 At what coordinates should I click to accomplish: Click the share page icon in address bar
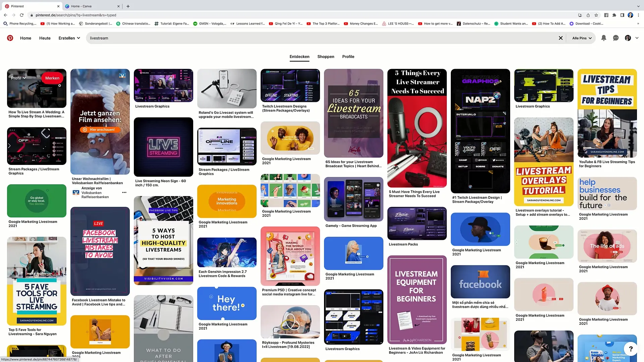click(x=588, y=15)
